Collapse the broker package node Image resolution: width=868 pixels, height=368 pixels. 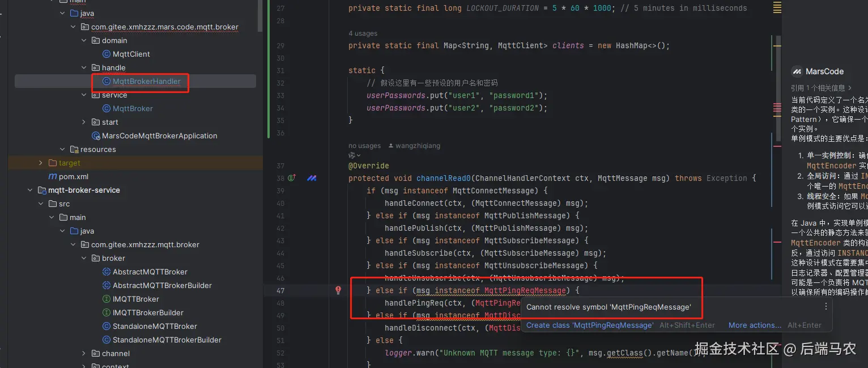(x=84, y=258)
